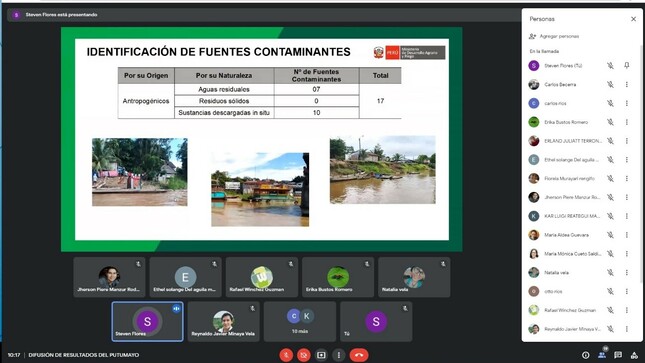
Task: Open the meeting details info icon
Action: coord(586,355)
